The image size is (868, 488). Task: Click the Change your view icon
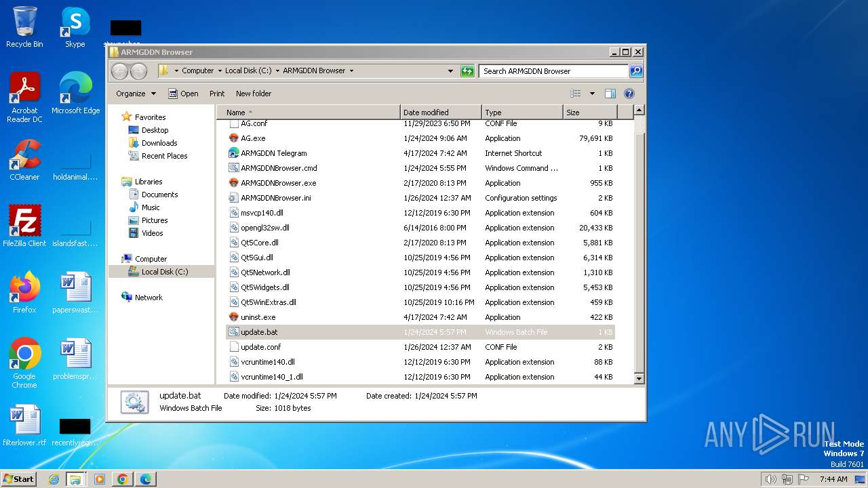pyautogui.click(x=576, y=94)
